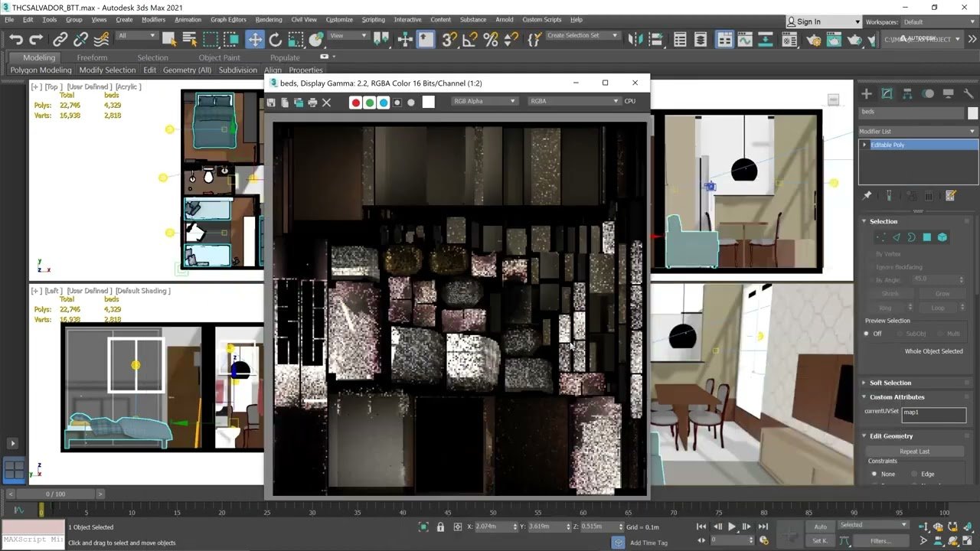The image size is (980, 551).
Task: Open the Create tab in command panel
Action: pos(867,93)
